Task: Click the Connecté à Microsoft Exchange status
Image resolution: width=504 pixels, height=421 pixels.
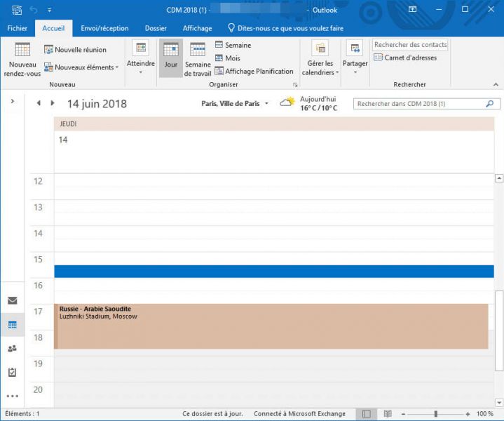Action: coord(299,414)
